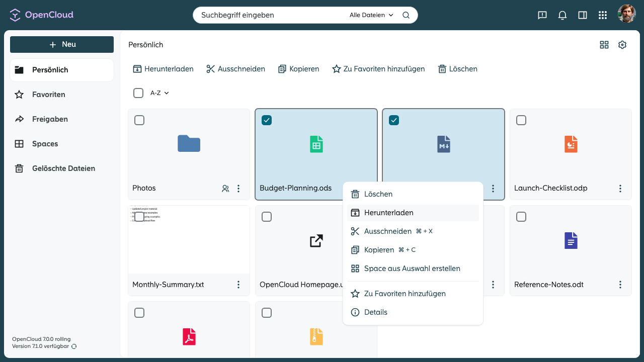644x362 pixels.
Task: Choose Herunterladen in the context menu
Action: click(x=413, y=213)
